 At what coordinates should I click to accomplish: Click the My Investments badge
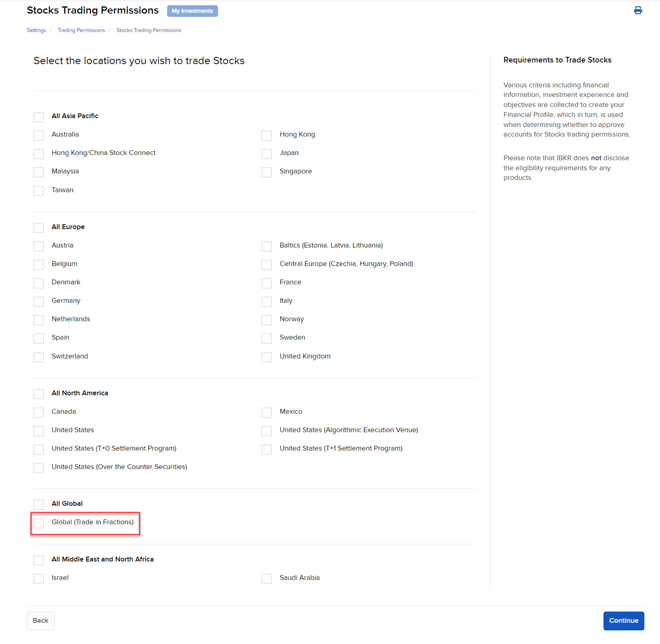click(192, 11)
